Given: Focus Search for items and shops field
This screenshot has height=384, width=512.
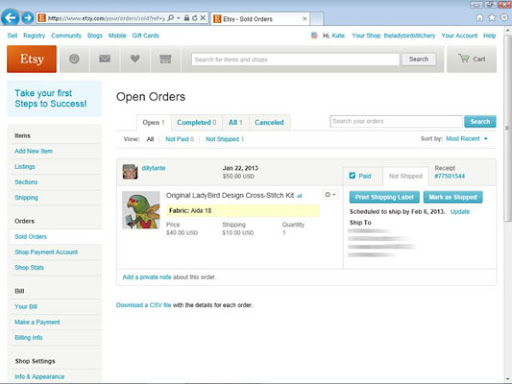Looking at the screenshot, I should (295, 59).
